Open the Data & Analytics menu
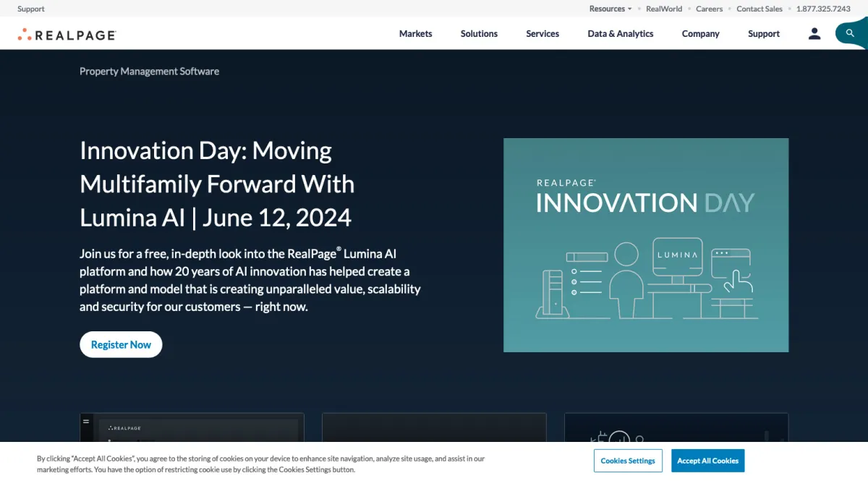Image resolution: width=868 pixels, height=481 pixels. click(621, 34)
